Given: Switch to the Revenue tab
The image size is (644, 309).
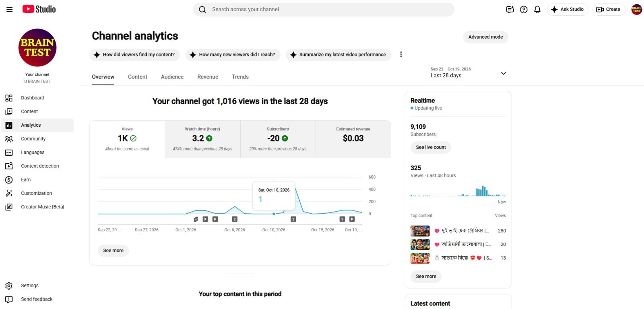Looking at the screenshot, I should 208,77.
